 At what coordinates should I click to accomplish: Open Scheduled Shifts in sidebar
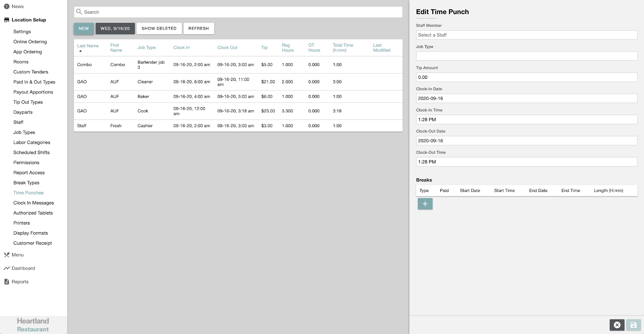click(31, 153)
